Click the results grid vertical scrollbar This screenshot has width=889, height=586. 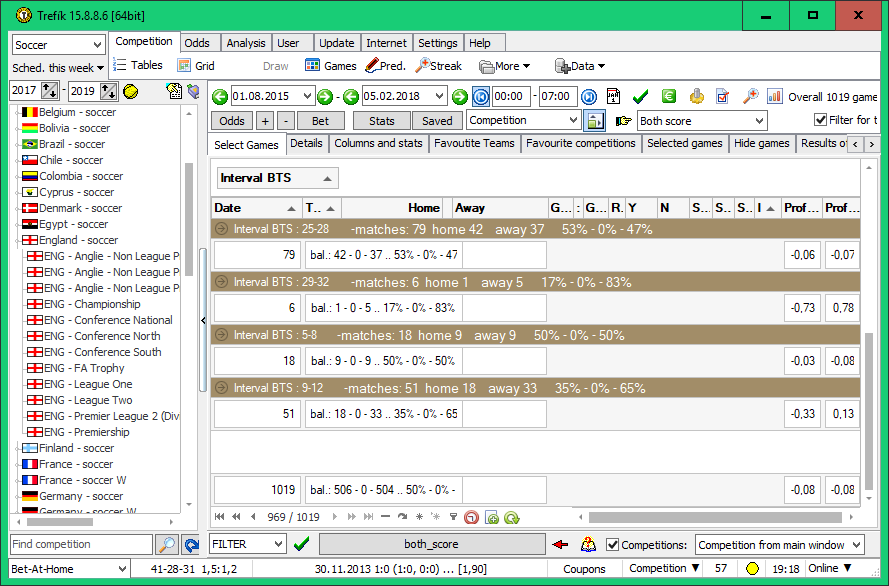[869, 411]
